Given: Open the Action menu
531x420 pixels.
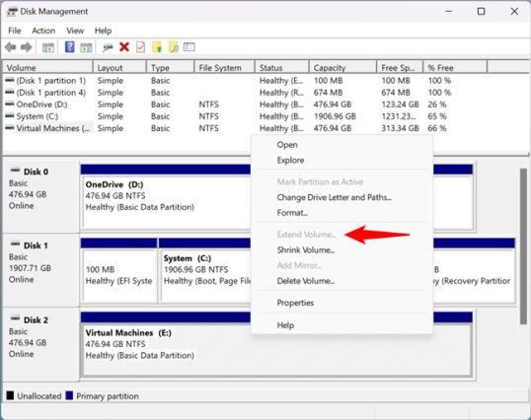Looking at the screenshot, I should point(43,31).
